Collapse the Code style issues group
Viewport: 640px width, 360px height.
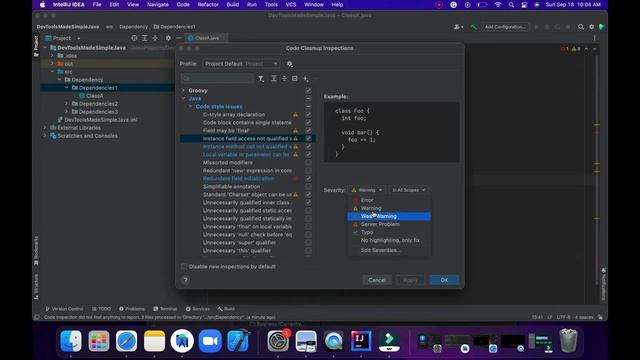[x=191, y=107]
